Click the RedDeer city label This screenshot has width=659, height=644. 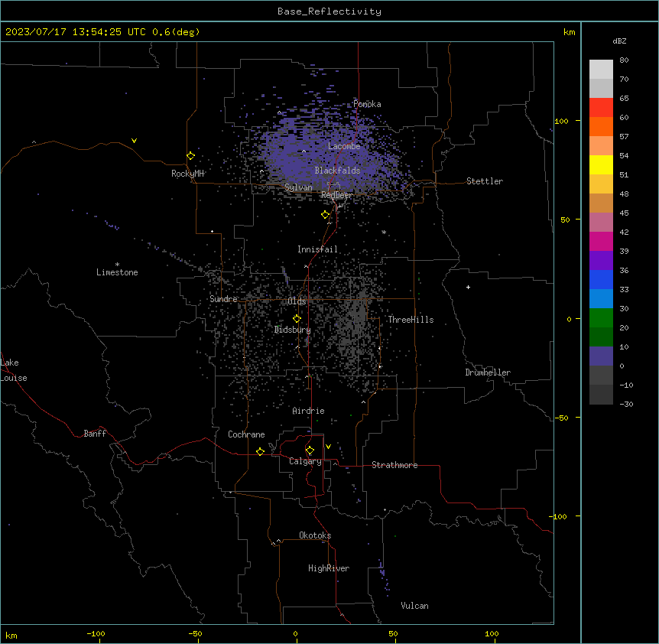(x=337, y=195)
